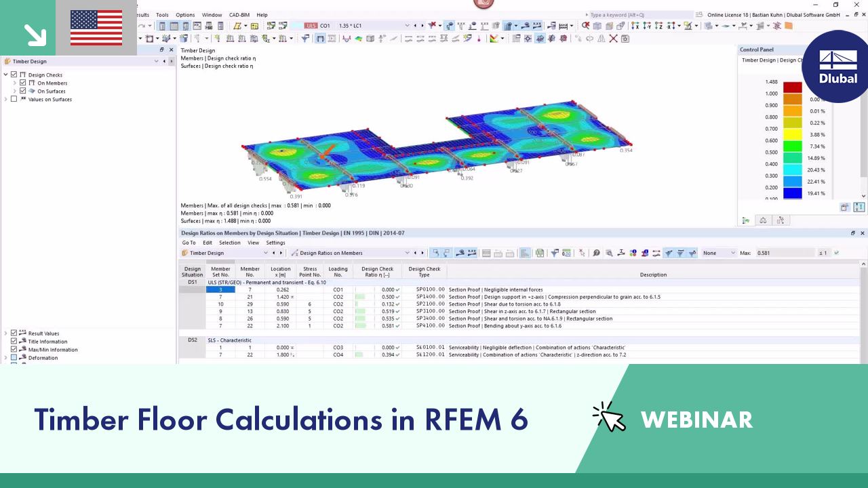The width and height of the screenshot is (868, 488).
Task: Open the CAD-BIM menu
Action: (x=239, y=14)
